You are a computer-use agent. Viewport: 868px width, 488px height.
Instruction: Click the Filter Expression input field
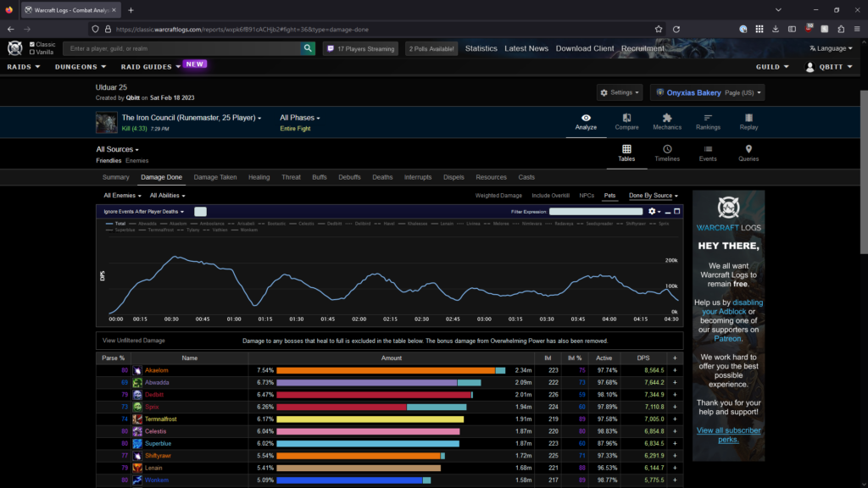pyautogui.click(x=596, y=211)
